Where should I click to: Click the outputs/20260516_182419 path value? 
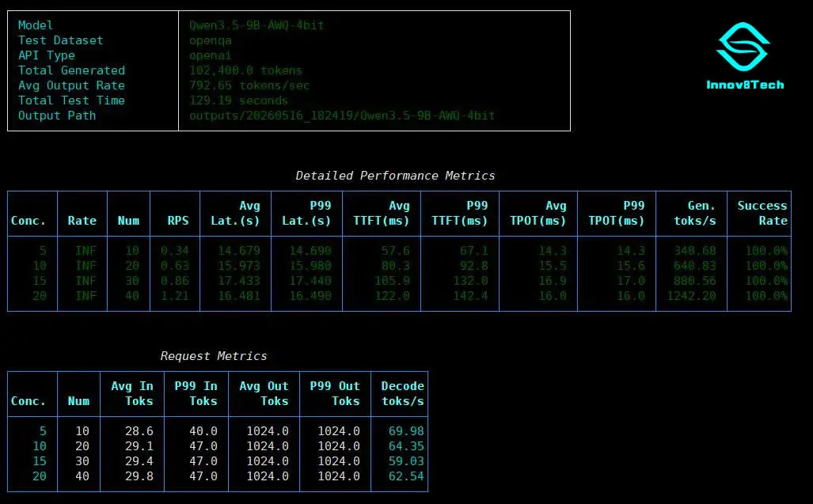click(342, 116)
